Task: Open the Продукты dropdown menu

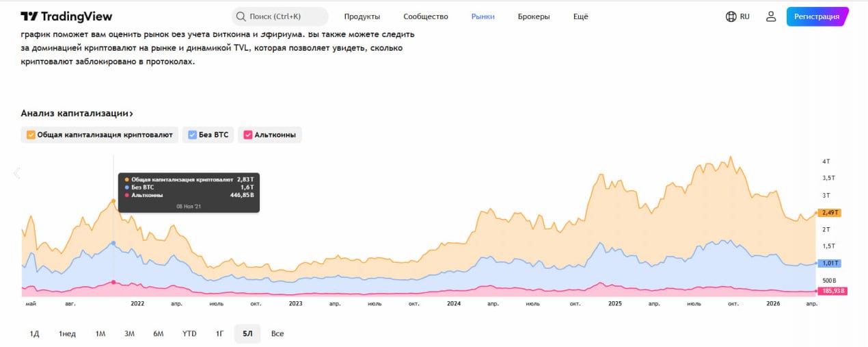Action: [362, 16]
